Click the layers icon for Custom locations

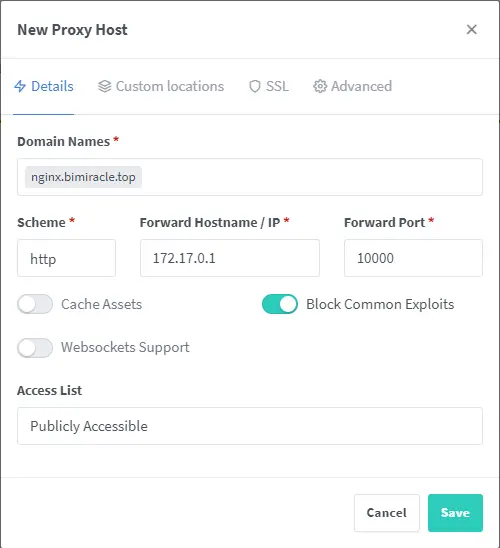(x=104, y=86)
